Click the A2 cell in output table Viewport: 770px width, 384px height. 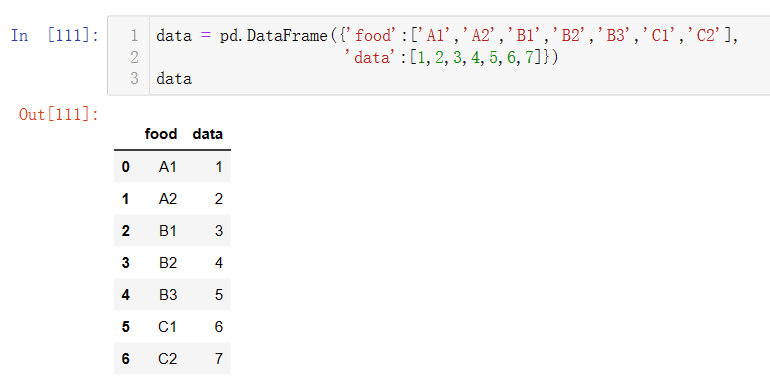click(x=167, y=199)
